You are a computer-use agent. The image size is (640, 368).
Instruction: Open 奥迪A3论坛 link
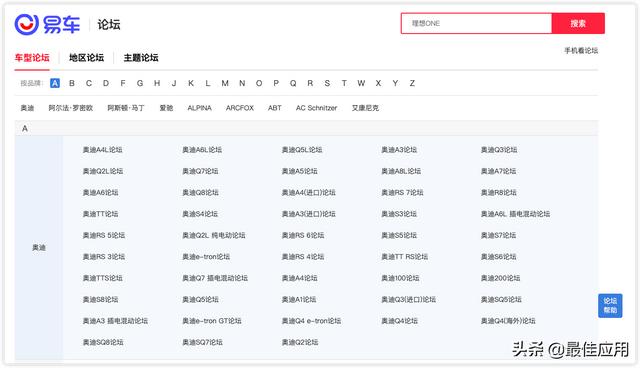coord(399,150)
